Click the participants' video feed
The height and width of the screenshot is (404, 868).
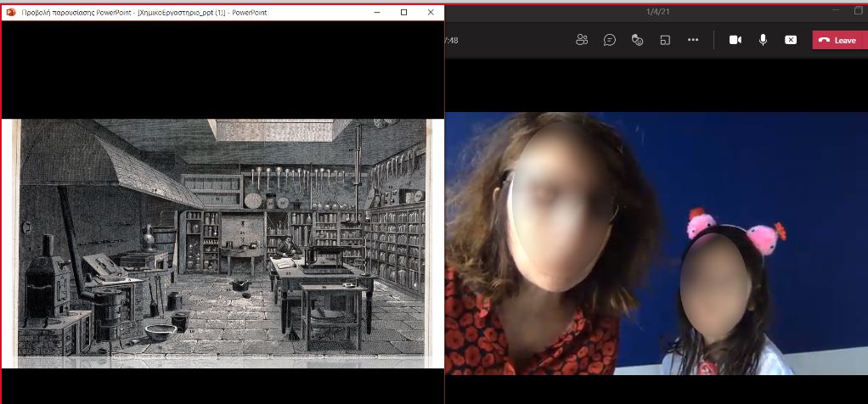click(x=657, y=244)
